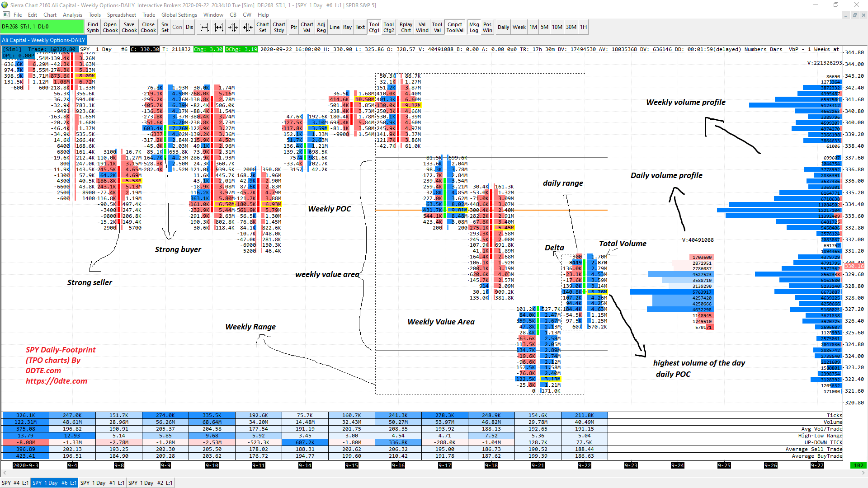Click the Chart Stdy icon
This screenshot has width=868, height=488.
pos(277,26)
